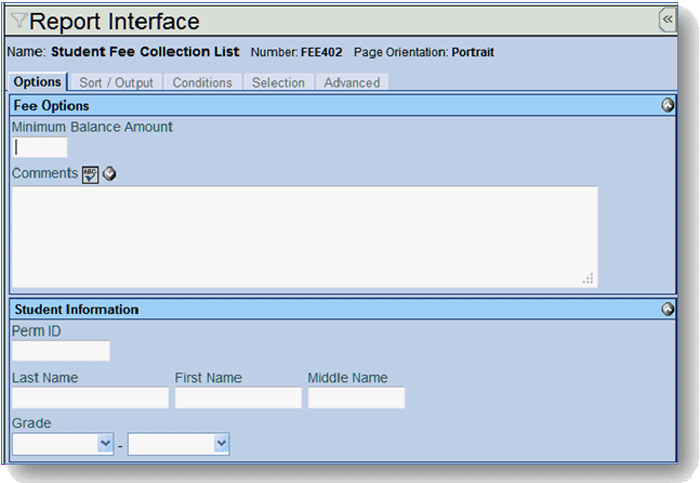Run spell check on Comments
Screen dimensions: 700x483
tap(90, 175)
